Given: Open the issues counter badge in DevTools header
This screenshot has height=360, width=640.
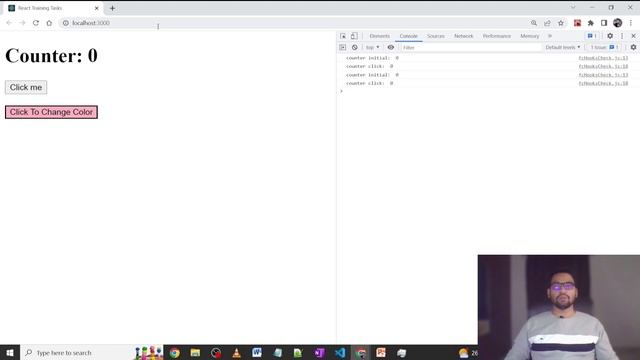Looking at the screenshot, I should [592, 36].
